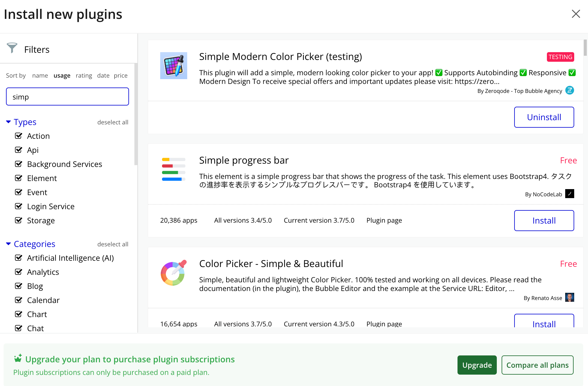Image resolution: width=588 pixels, height=386 pixels.
Task: Sort plugins by usage
Action: point(62,76)
